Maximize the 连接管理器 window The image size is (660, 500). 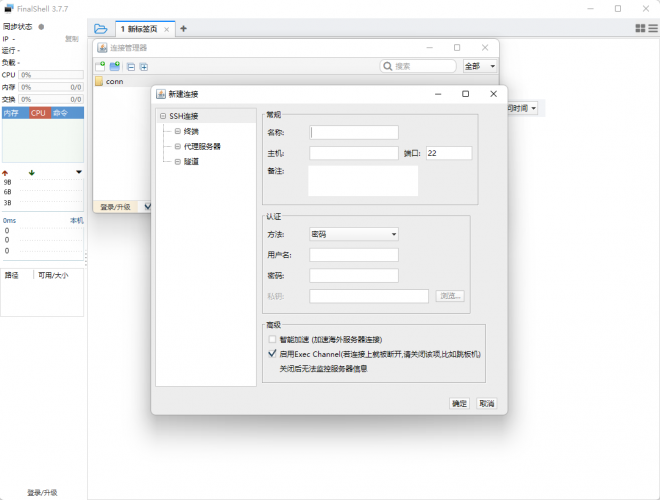pyautogui.click(x=457, y=48)
